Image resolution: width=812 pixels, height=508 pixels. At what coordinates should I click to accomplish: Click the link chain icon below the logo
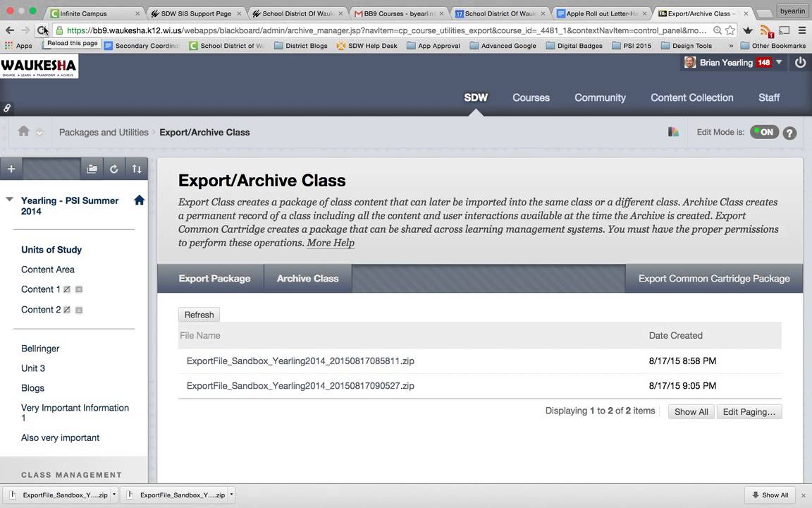7,108
